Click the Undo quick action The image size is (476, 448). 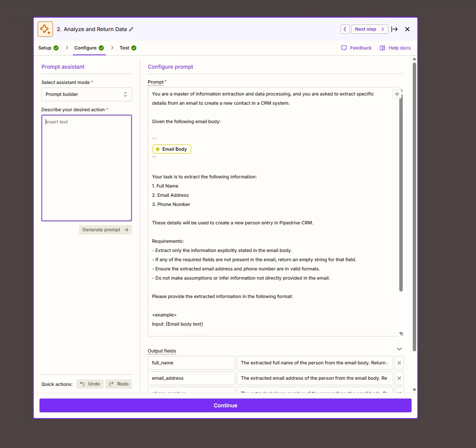[90, 384]
